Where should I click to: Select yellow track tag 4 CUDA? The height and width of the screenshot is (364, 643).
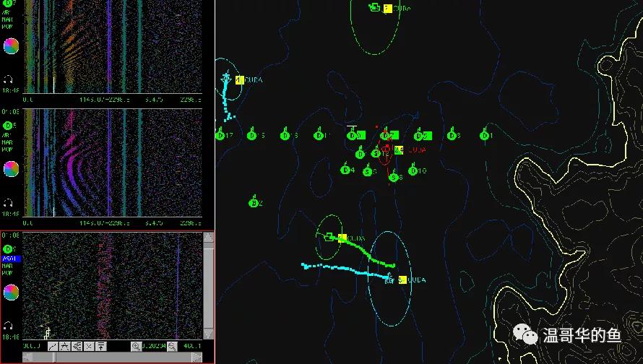(x=342, y=238)
